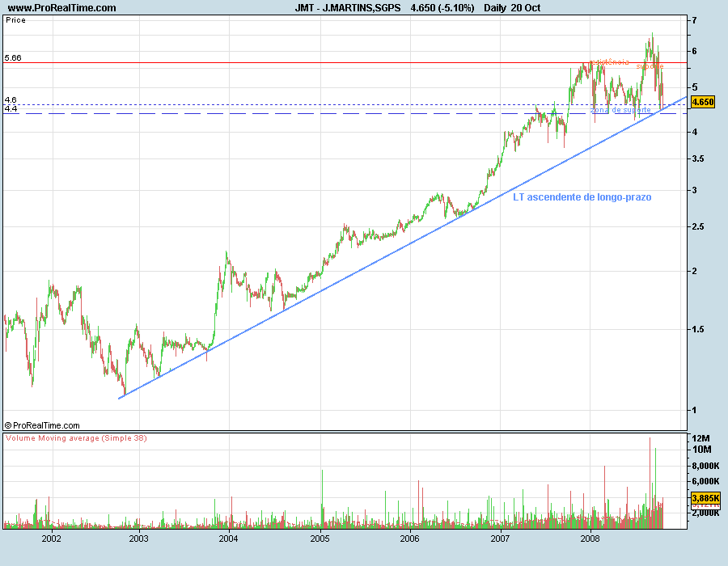Click volume axis label 6,000K
The height and width of the screenshot is (566, 728).
(x=705, y=482)
